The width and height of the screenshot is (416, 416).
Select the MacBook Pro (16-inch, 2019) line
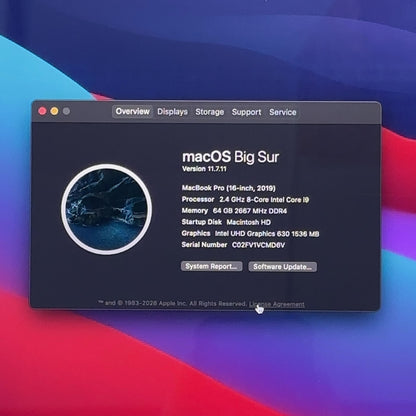click(x=229, y=188)
